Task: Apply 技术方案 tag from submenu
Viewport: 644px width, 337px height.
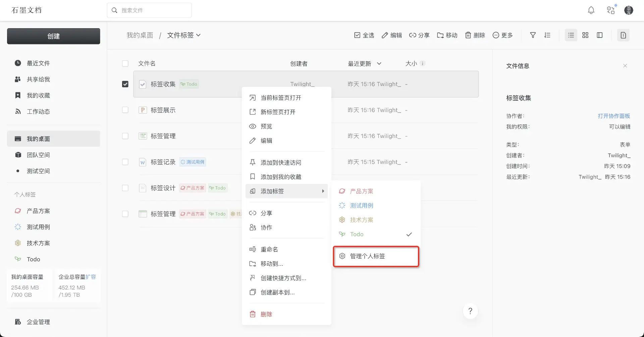Action: pos(376,220)
